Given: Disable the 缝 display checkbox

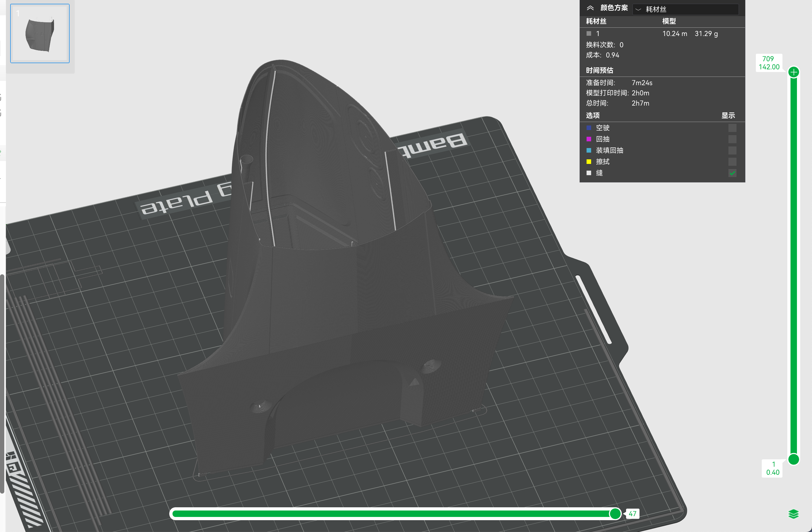Looking at the screenshot, I should (x=732, y=173).
